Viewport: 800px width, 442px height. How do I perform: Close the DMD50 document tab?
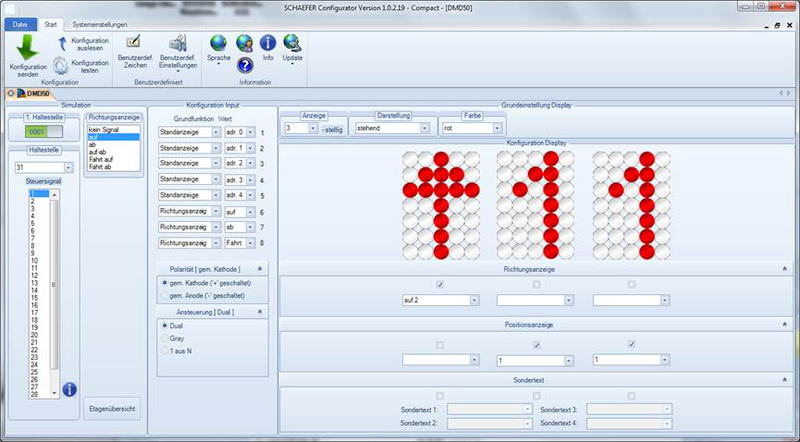click(10, 94)
